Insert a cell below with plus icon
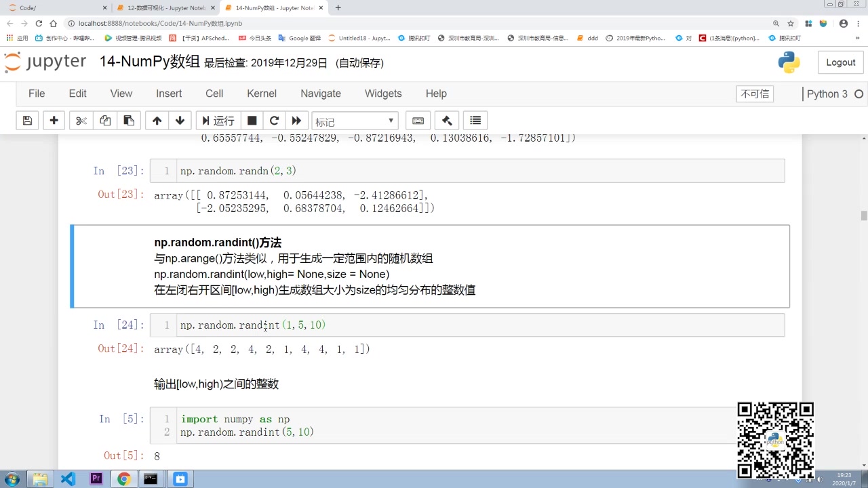The image size is (868, 488). click(54, 121)
